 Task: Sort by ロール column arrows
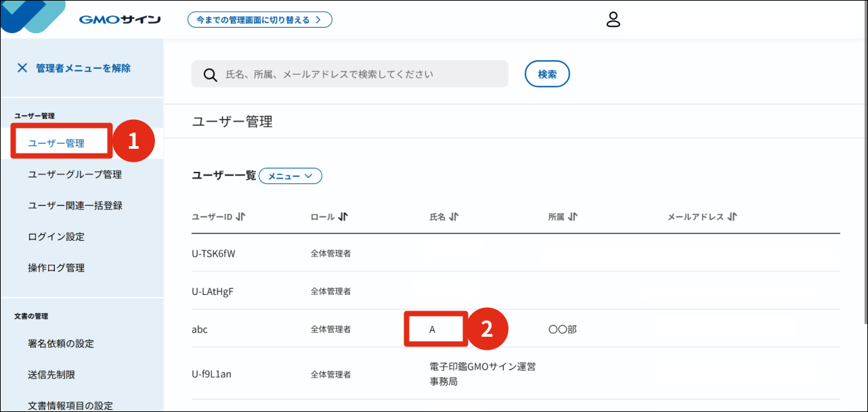click(x=343, y=217)
